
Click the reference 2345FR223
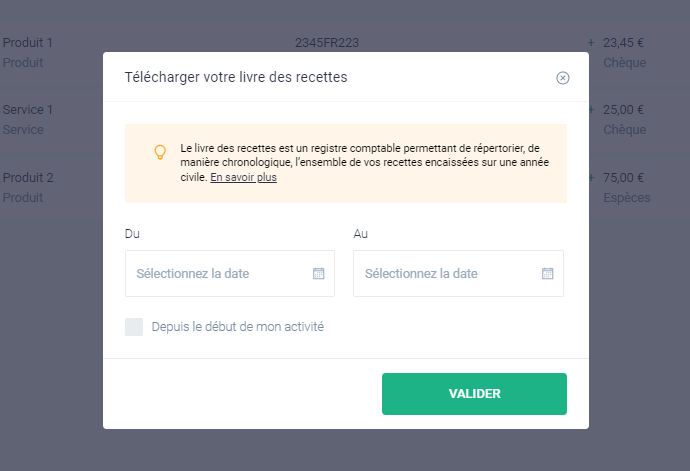click(x=327, y=43)
